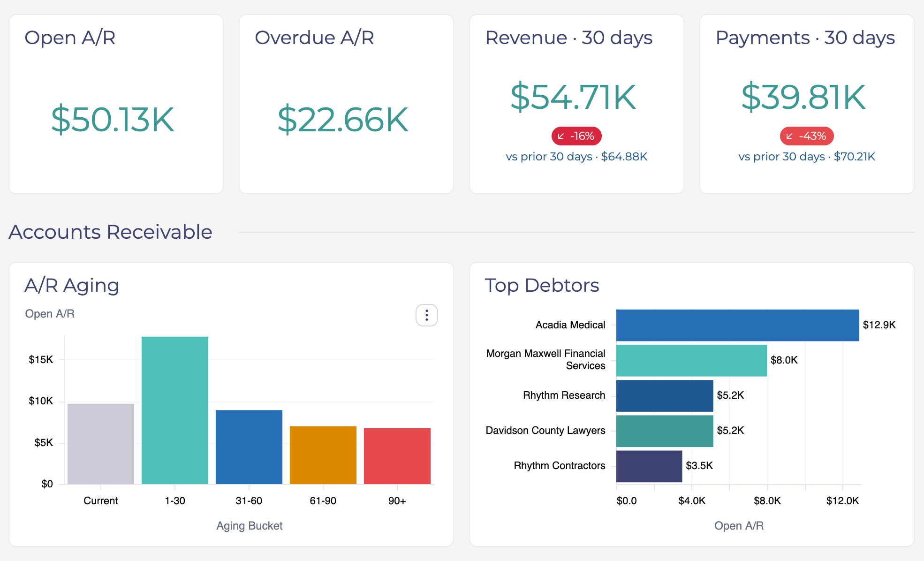Select the 31-60 aging bucket bar
The height and width of the screenshot is (561, 924).
249,447
